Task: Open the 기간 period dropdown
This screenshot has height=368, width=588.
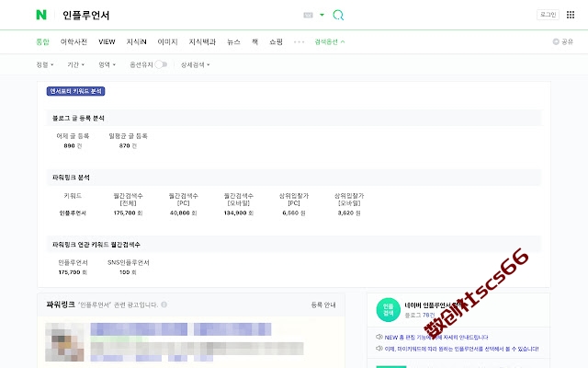Action: (x=76, y=64)
